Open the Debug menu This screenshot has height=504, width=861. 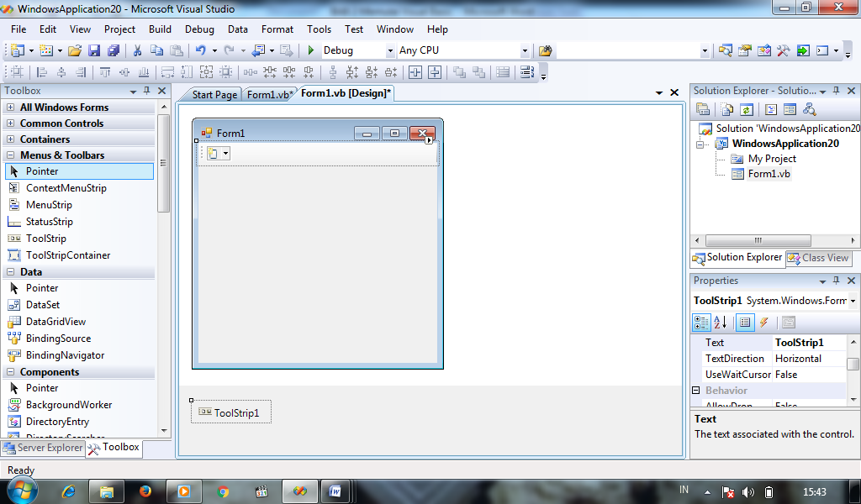point(199,29)
